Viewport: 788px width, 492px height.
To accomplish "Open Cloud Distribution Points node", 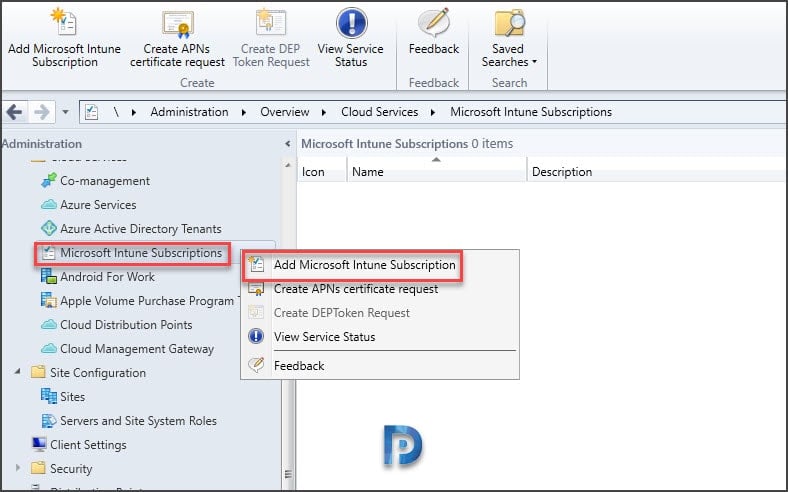I will pyautogui.click(x=126, y=325).
